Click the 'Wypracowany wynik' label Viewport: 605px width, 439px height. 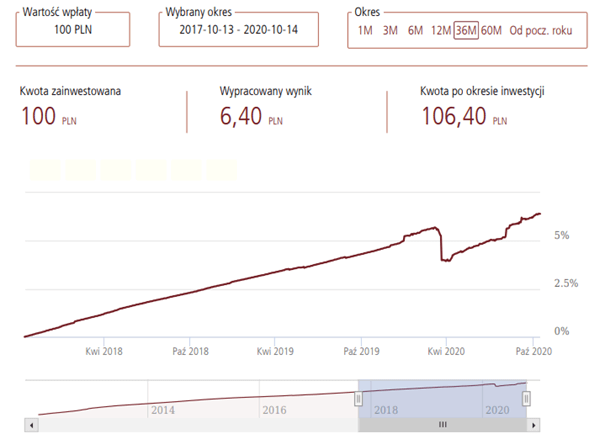pyautogui.click(x=265, y=91)
